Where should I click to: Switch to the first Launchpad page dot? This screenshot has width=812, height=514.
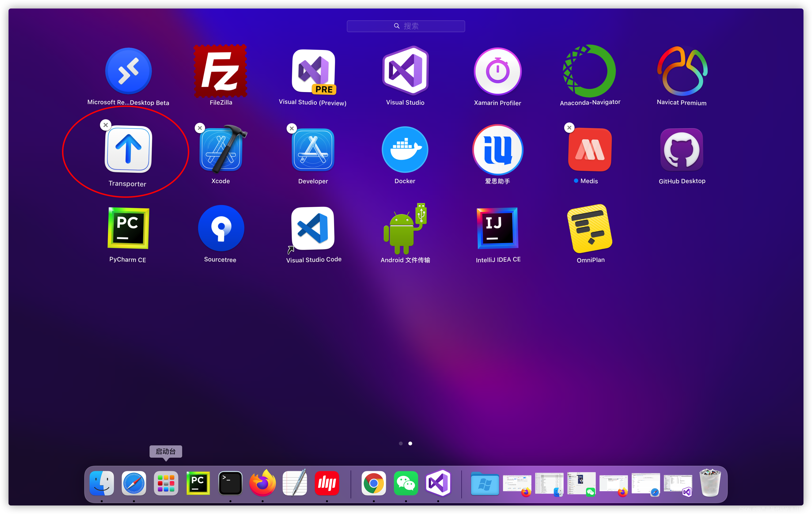pyautogui.click(x=401, y=443)
